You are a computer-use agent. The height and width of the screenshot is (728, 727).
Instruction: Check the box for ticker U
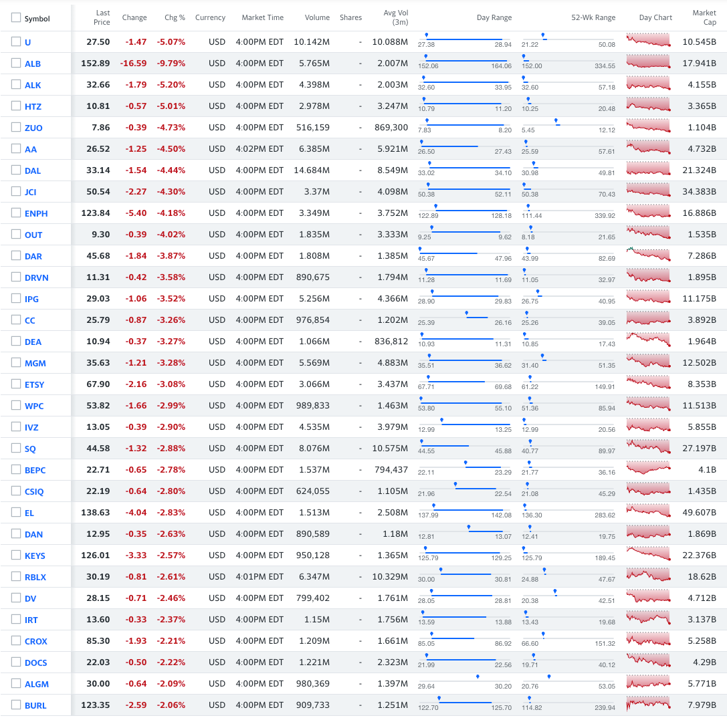(x=16, y=42)
